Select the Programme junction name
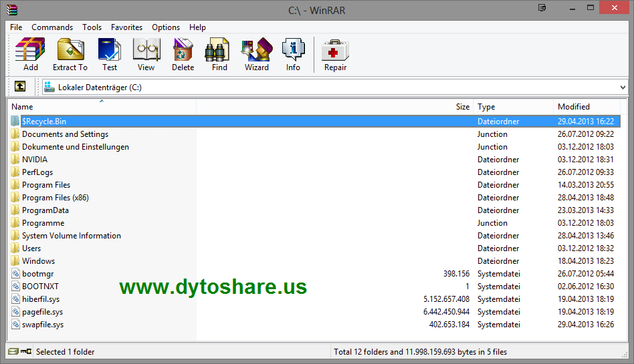The image size is (634, 364). click(43, 222)
